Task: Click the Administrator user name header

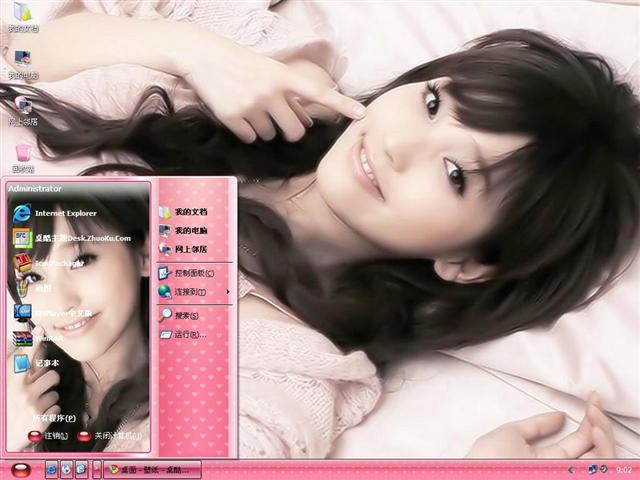Action: coord(35,189)
